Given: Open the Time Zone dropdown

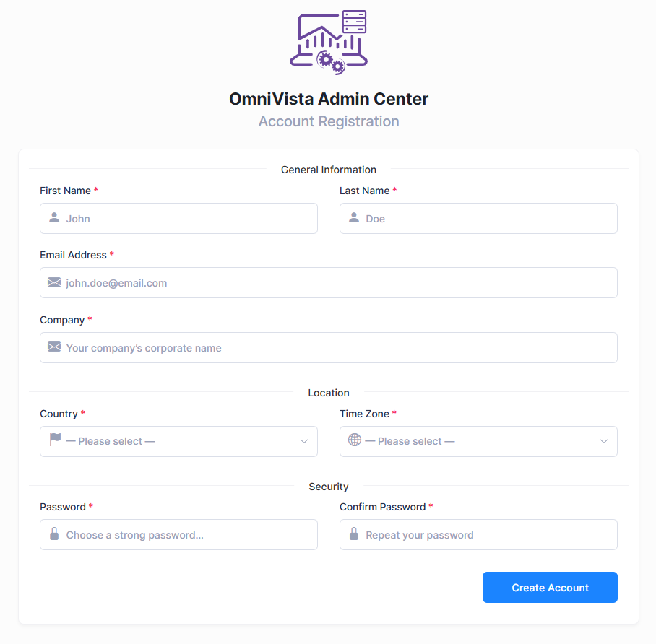Looking at the screenshot, I should point(478,442).
